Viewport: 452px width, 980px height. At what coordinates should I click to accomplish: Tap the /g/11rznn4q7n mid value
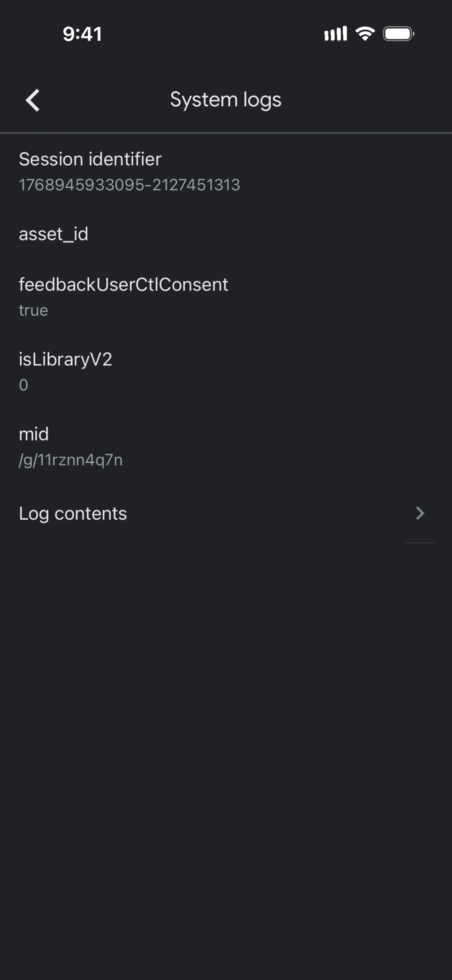tap(71, 460)
